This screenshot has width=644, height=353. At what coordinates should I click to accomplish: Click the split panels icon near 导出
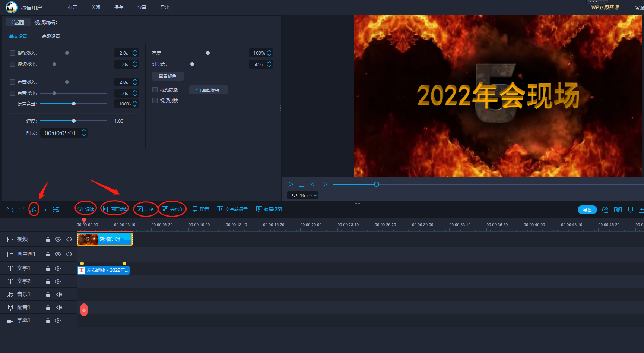tap(618, 210)
